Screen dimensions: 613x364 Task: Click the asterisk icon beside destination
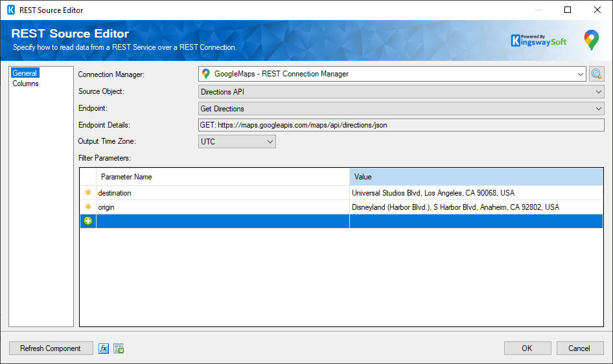coord(88,192)
